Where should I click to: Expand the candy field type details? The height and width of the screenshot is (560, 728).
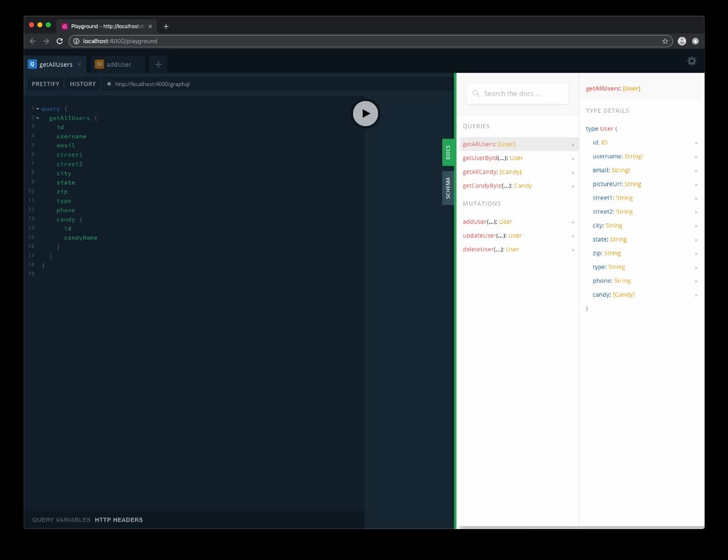[697, 295]
